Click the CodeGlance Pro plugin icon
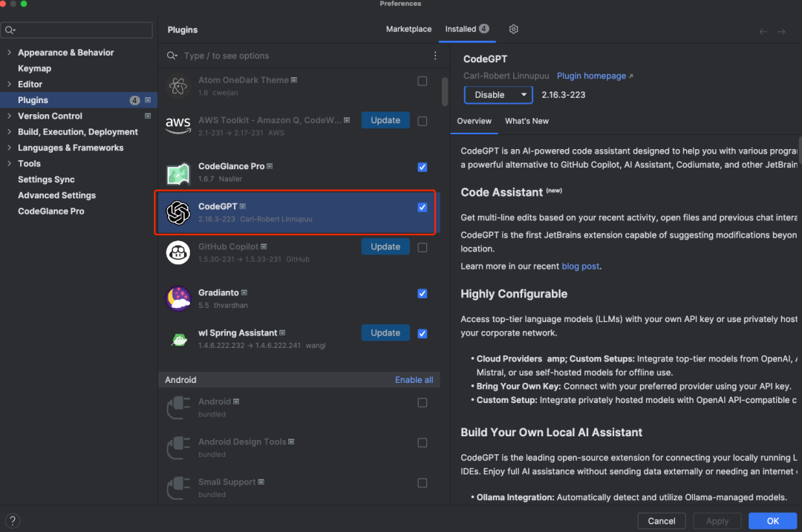The height and width of the screenshot is (532, 802). (178, 173)
